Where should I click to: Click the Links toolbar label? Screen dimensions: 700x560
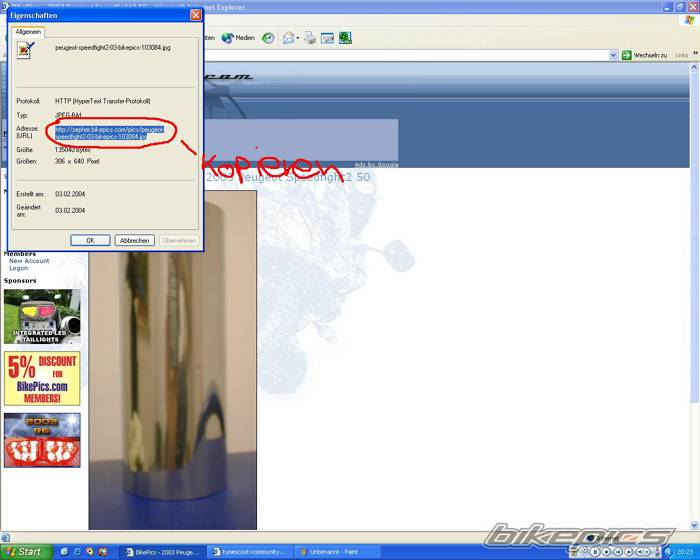click(681, 55)
